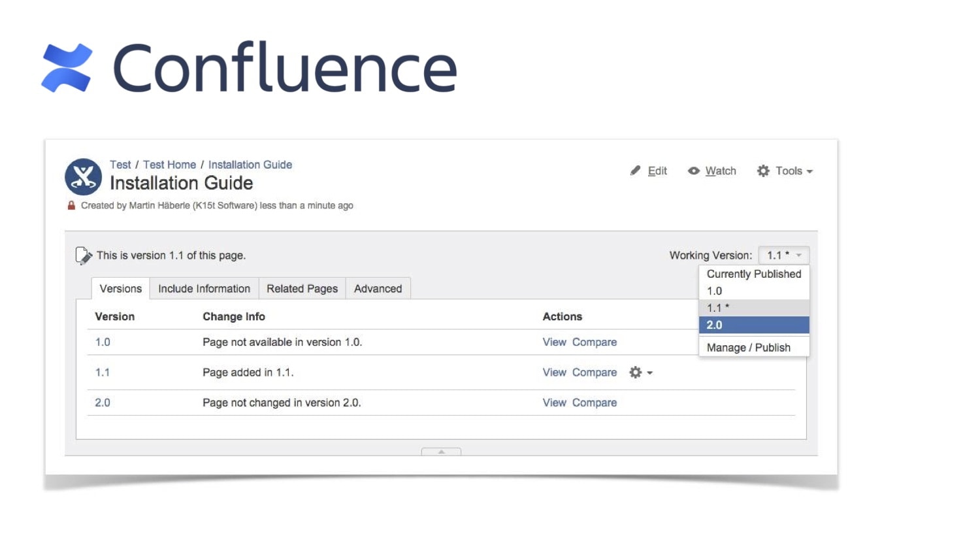
Task: Click the Edit link
Action: (657, 171)
